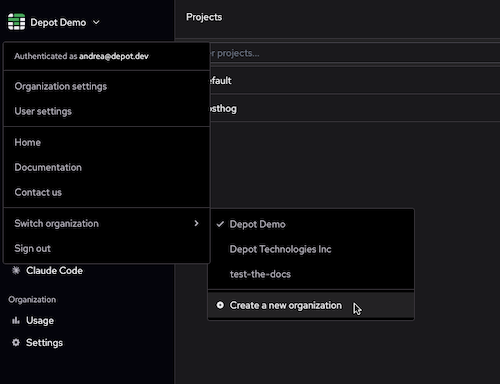Go to Home from the menu

click(x=107, y=142)
